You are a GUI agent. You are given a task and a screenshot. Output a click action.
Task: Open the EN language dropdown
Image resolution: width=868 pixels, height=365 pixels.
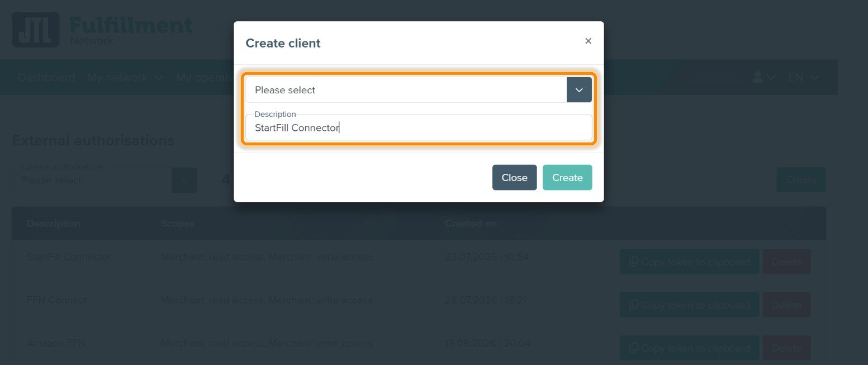(x=804, y=78)
